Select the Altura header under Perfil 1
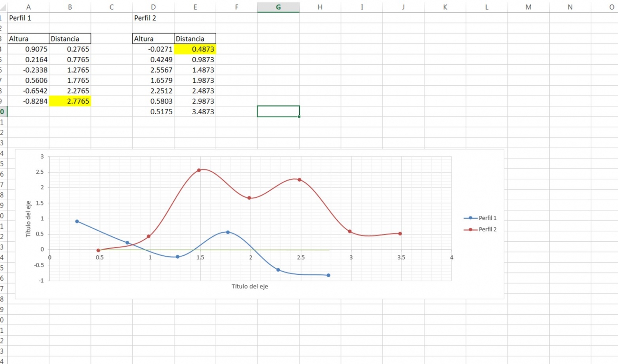 [x=28, y=39]
